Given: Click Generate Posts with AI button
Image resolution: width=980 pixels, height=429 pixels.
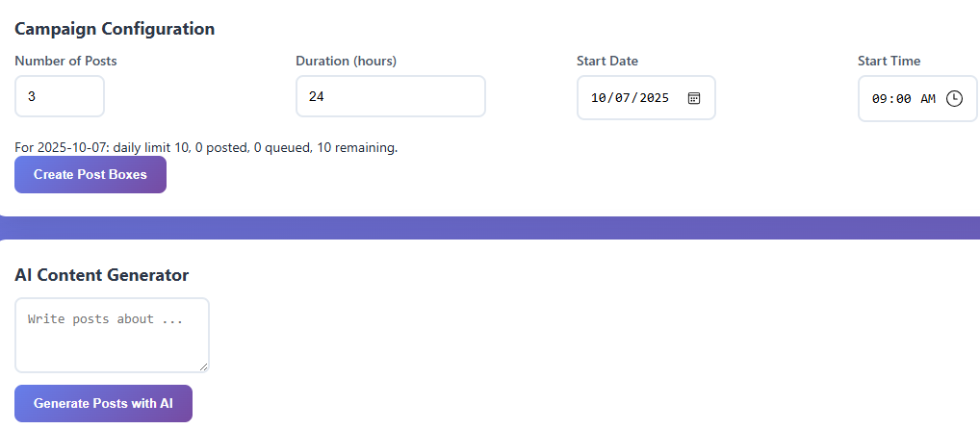Looking at the screenshot, I should pyautogui.click(x=103, y=403).
